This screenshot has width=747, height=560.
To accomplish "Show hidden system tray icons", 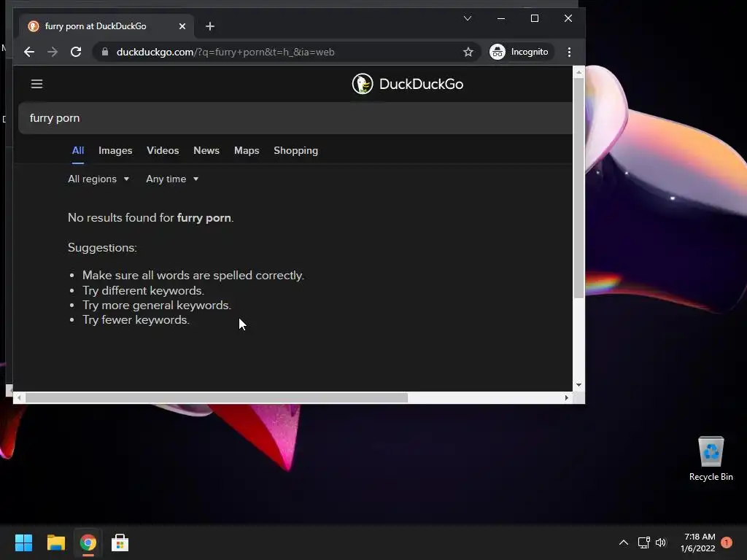I will (x=623, y=542).
